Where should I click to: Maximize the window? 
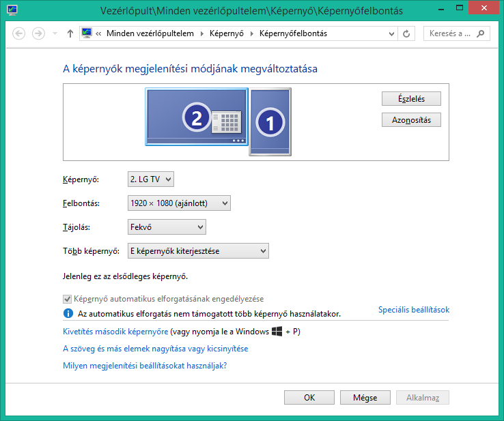(x=460, y=8)
